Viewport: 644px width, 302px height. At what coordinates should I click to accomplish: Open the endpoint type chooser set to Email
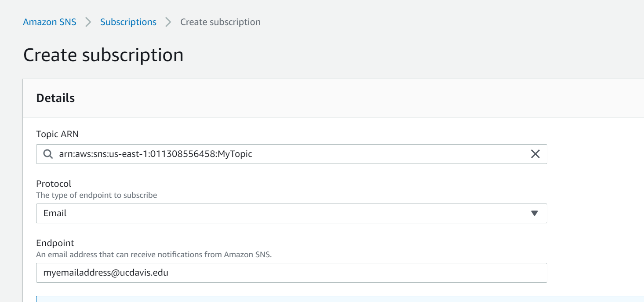(x=291, y=213)
